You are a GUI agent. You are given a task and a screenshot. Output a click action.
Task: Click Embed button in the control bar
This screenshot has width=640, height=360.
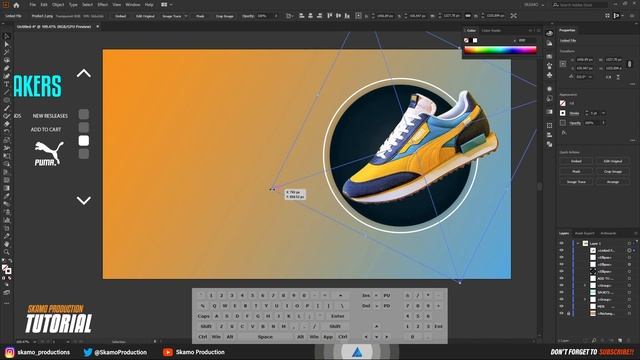point(120,16)
